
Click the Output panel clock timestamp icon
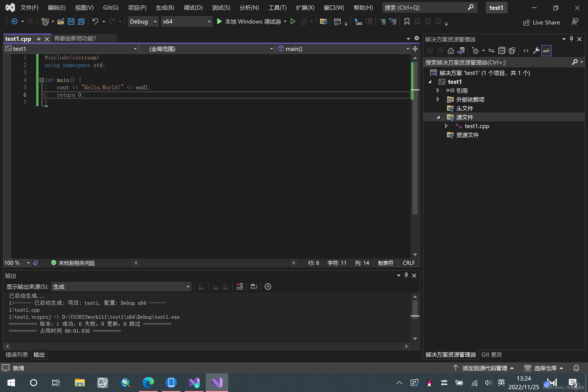pos(268,287)
